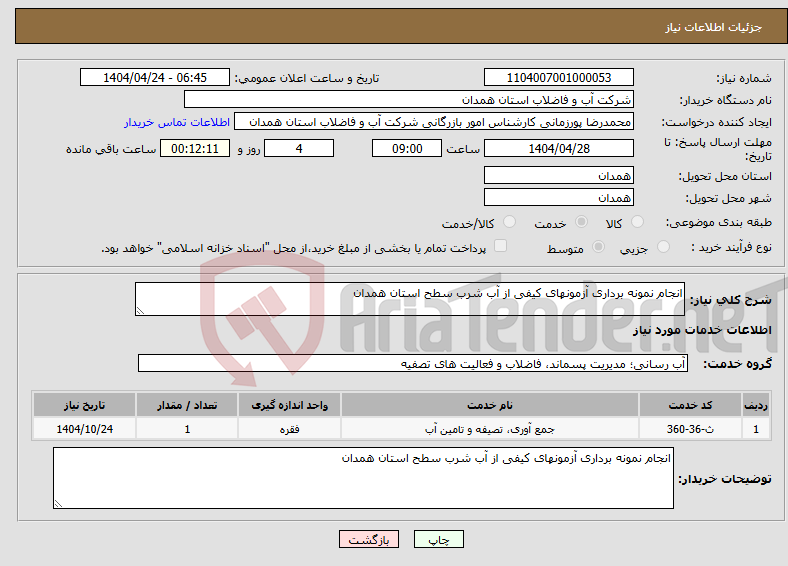
Task: Click the اطلاعات خدمات مورد نیاز heading
Action: coord(702,330)
